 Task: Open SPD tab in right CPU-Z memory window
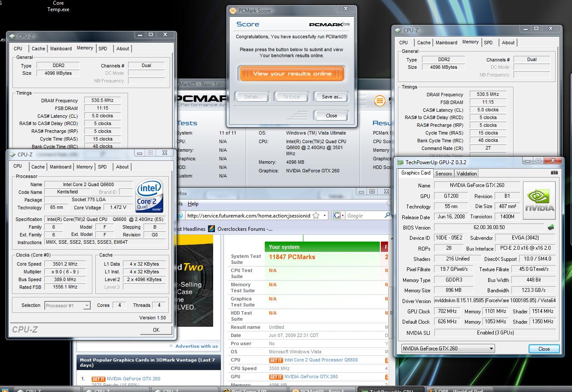tap(488, 43)
